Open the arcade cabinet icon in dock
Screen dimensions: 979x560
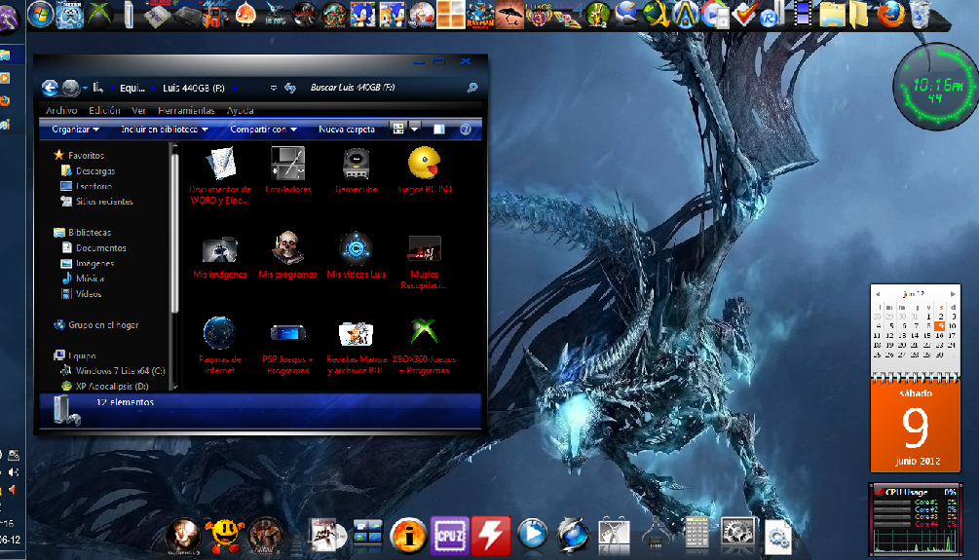pos(215,15)
